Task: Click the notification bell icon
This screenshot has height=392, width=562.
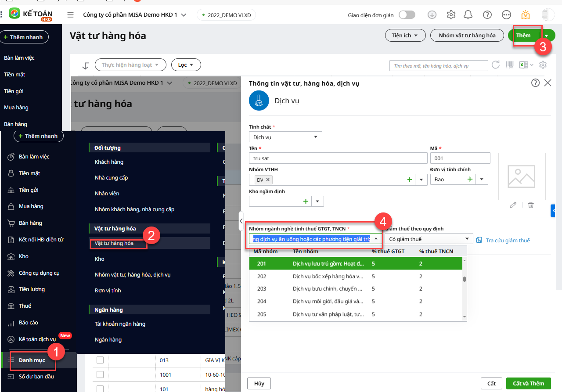Action: click(468, 15)
